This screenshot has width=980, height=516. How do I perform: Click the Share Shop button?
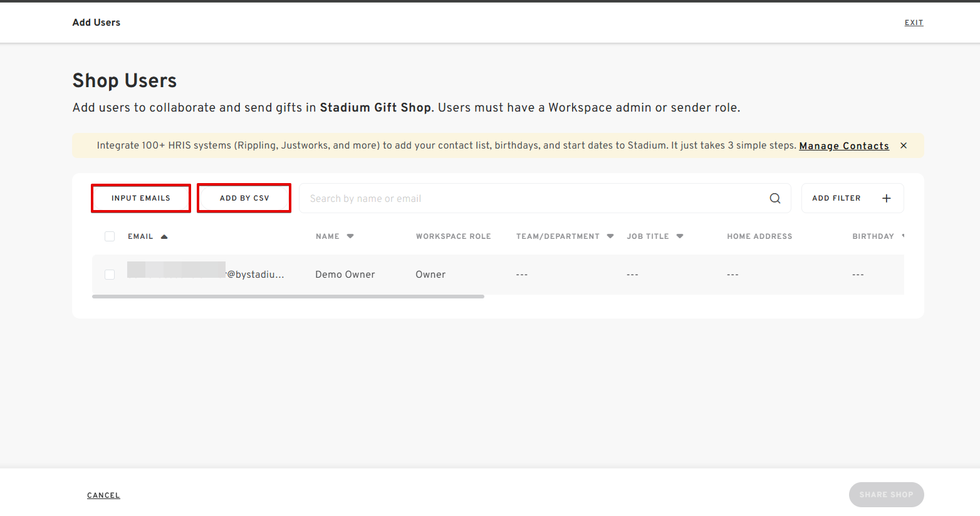point(886,495)
